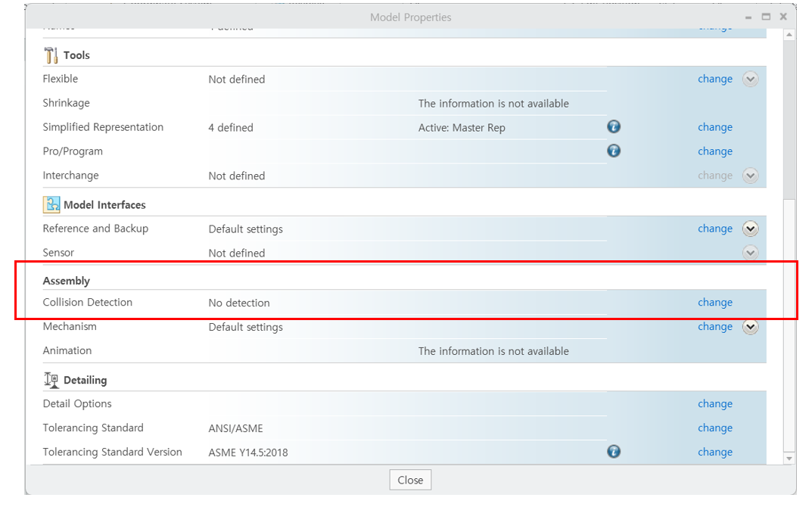Expand the Mechanism row details
Image resolution: width=812 pixels, height=507 pixels.
click(x=750, y=327)
